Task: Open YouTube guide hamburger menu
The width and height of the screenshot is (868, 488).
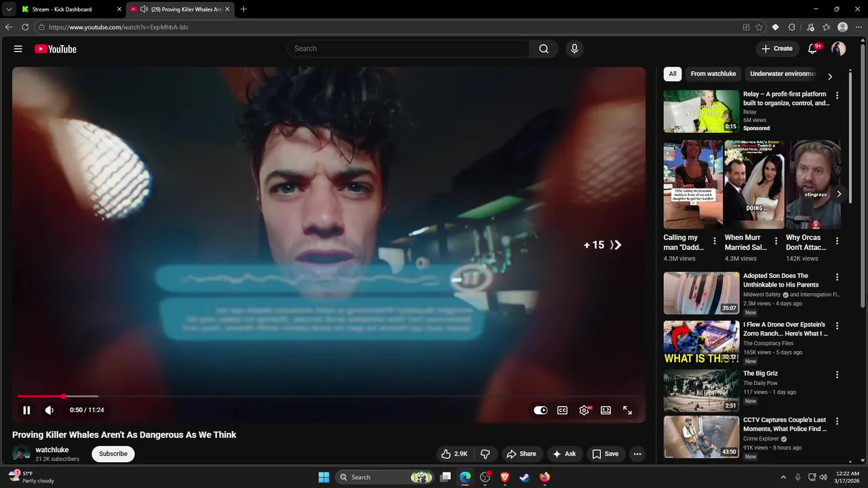Action: (x=18, y=49)
